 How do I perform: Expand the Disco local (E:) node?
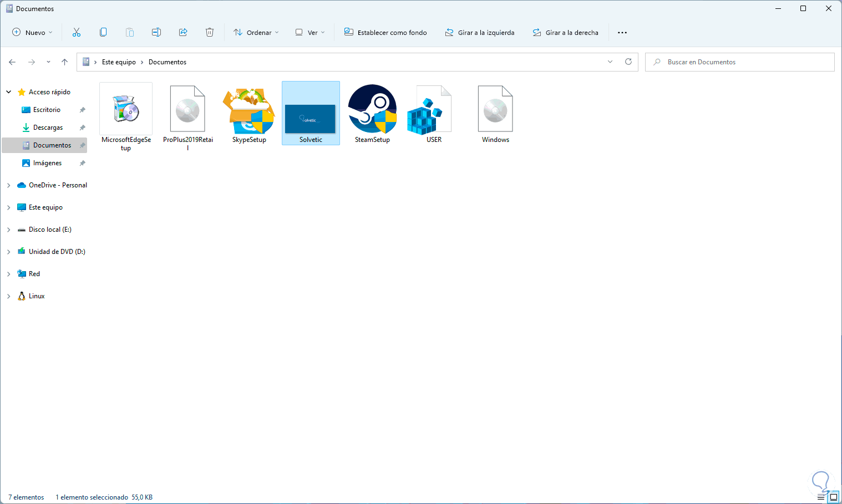(x=9, y=230)
